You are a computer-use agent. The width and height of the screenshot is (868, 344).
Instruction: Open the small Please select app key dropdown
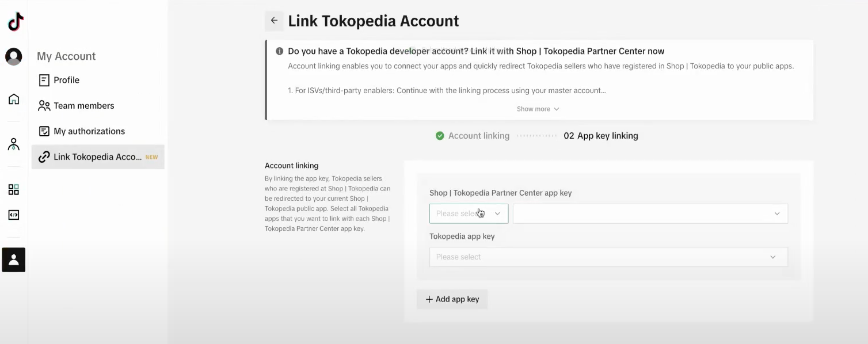pyautogui.click(x=469, y=213)
